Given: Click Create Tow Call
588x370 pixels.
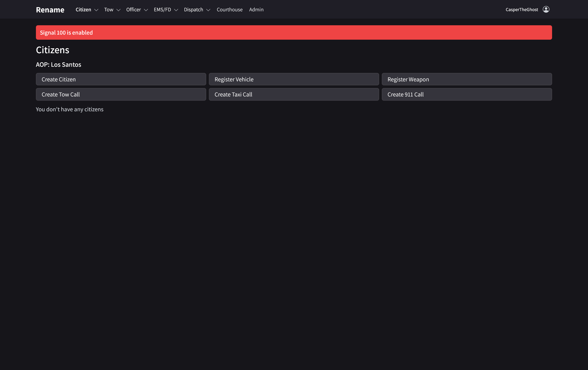Looking at the screenshot, I should [121, 94].
